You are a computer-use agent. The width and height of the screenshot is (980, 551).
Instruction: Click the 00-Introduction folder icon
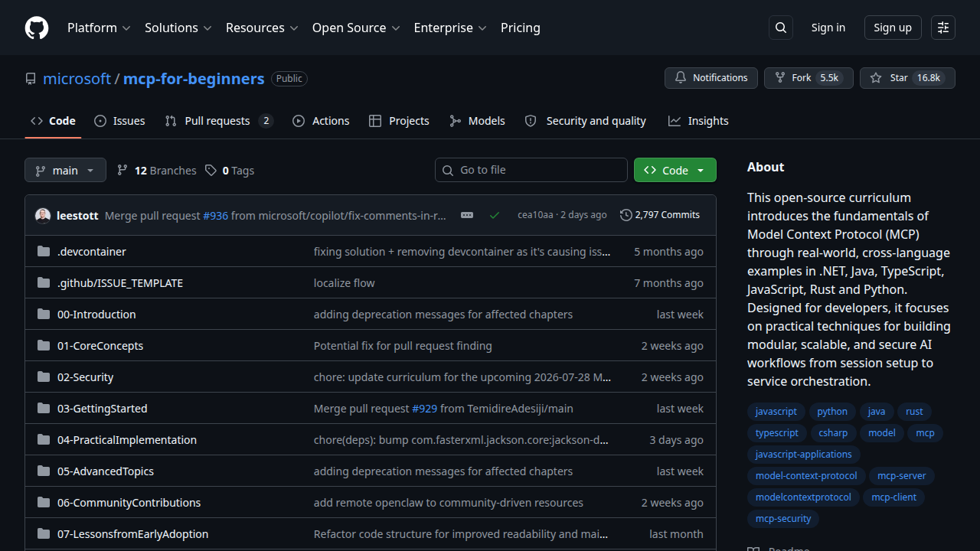[x=44, y=315]
